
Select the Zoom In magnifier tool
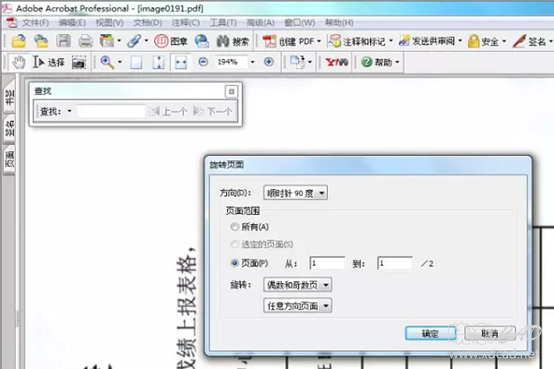click(x=107, y=62)
